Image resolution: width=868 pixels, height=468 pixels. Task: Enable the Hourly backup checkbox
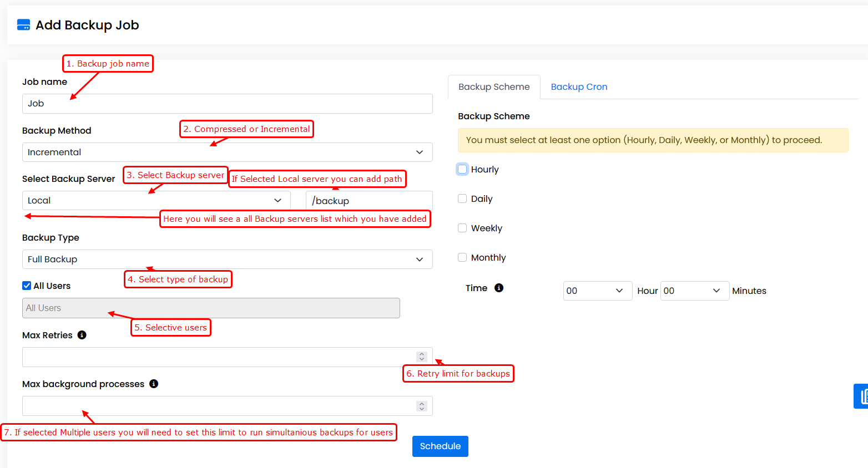462,169
